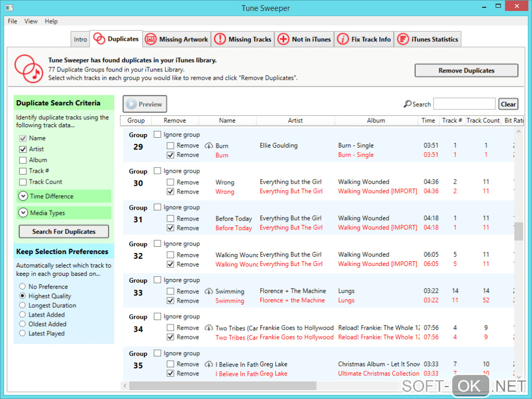Click the Preview play icon
The height and width of the screenshot is (399, 532).
131,104
